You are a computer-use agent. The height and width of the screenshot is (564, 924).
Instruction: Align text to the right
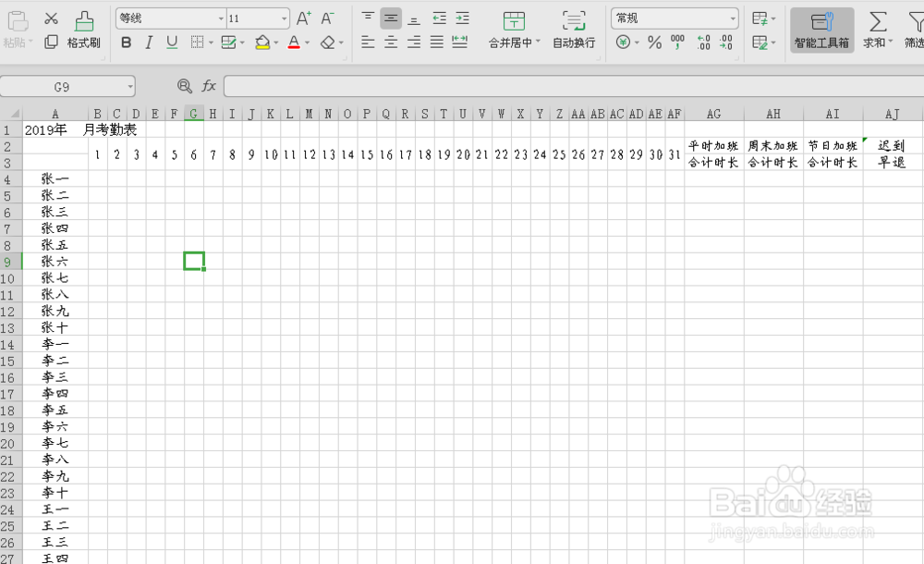pos(414,42)
